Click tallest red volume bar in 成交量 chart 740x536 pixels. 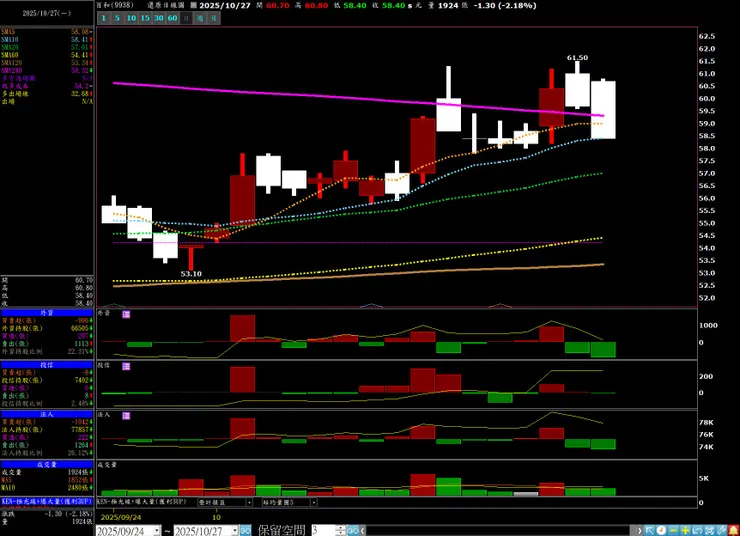click(423, 485)
